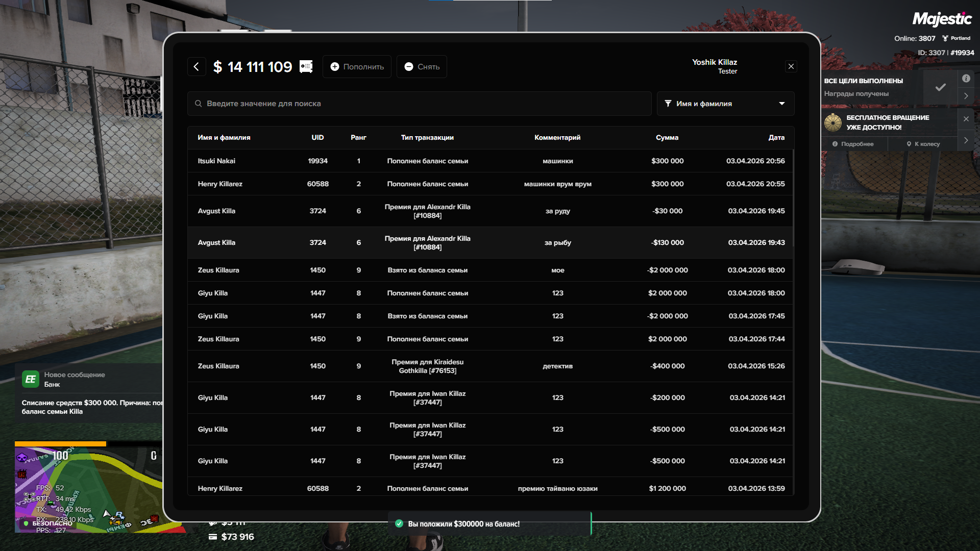Open the Имя и фамилия filter dropdown

[x=725, y=104]
